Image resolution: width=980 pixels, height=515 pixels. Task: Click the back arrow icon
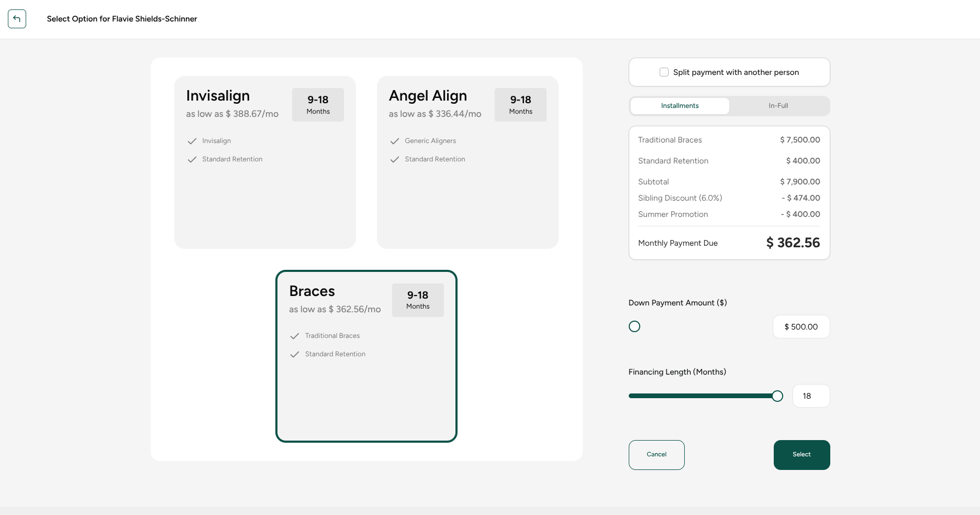pyautogui.click(x=17, y=19)
